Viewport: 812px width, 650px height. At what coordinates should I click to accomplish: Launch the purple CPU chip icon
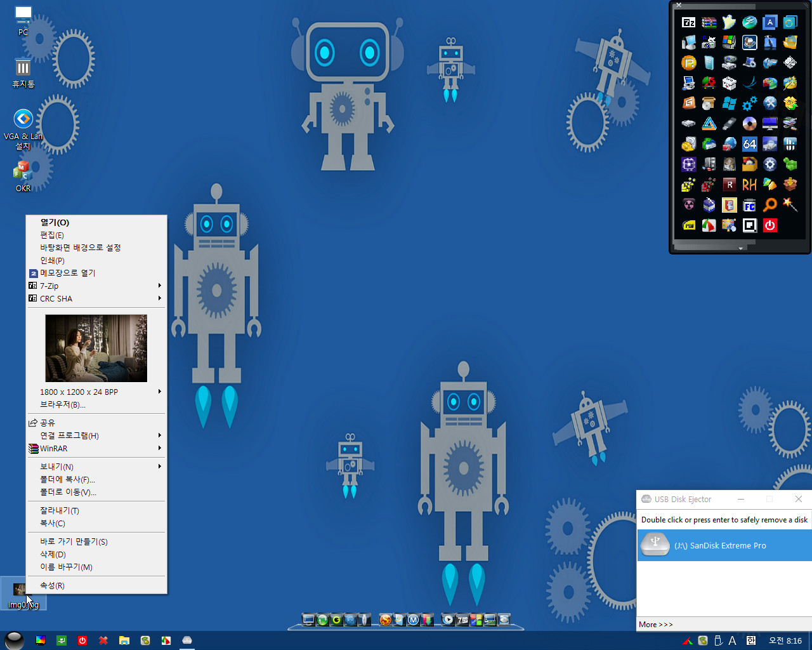point(688,164)
